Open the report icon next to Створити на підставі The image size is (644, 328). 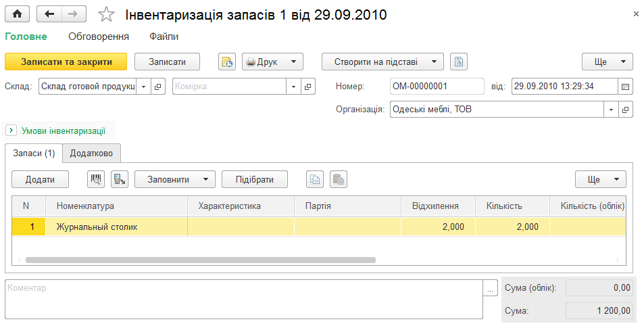pos(459,62)
